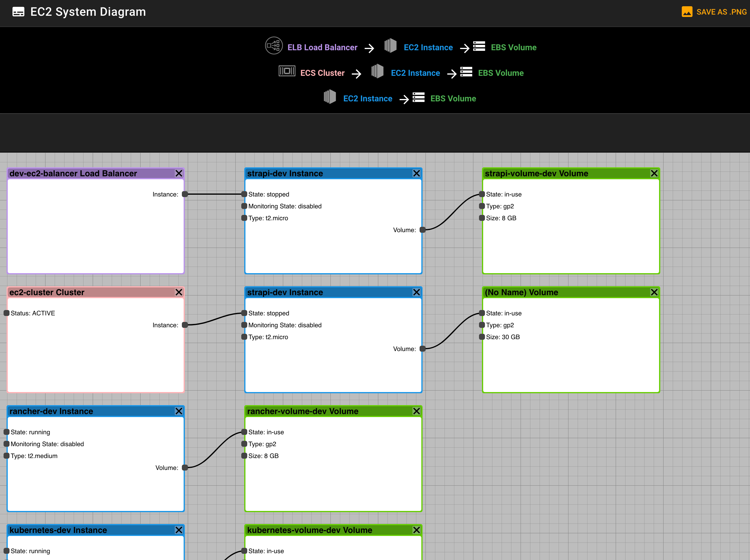The height and width of the screenshot is (560, 750).
Task: Click 'Type: t2.medium' on rancher-dev
Action: [34, 456]
